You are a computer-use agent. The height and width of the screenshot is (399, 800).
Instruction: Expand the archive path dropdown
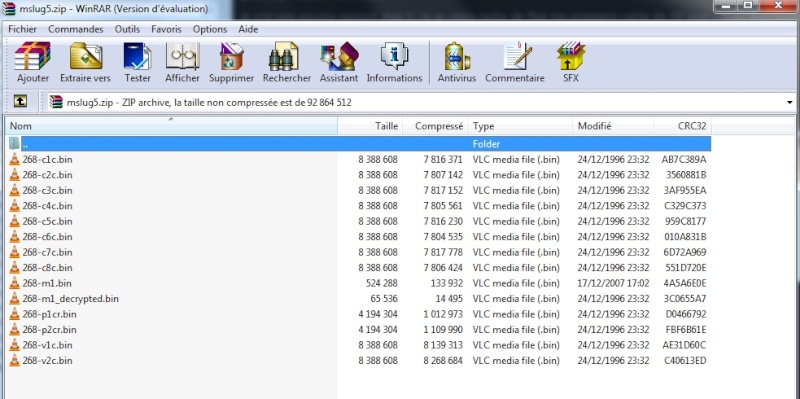coord(790,103)
